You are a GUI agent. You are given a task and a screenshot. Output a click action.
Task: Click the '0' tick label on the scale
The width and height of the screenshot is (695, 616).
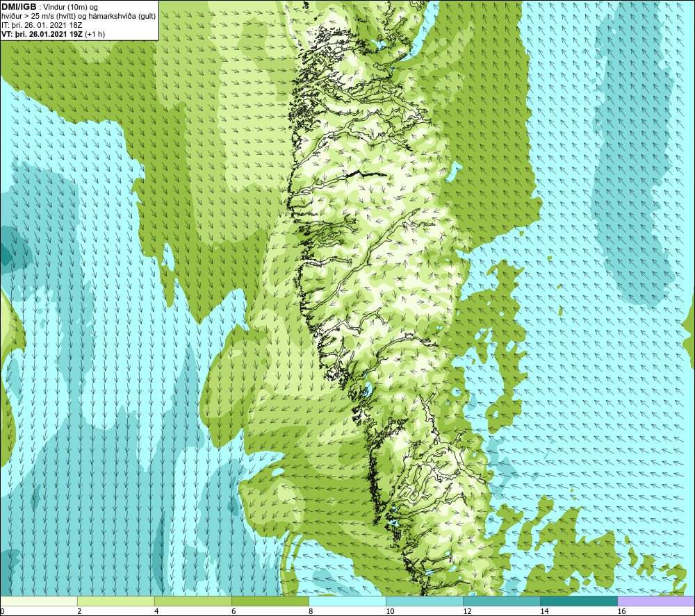pos(2,612)
